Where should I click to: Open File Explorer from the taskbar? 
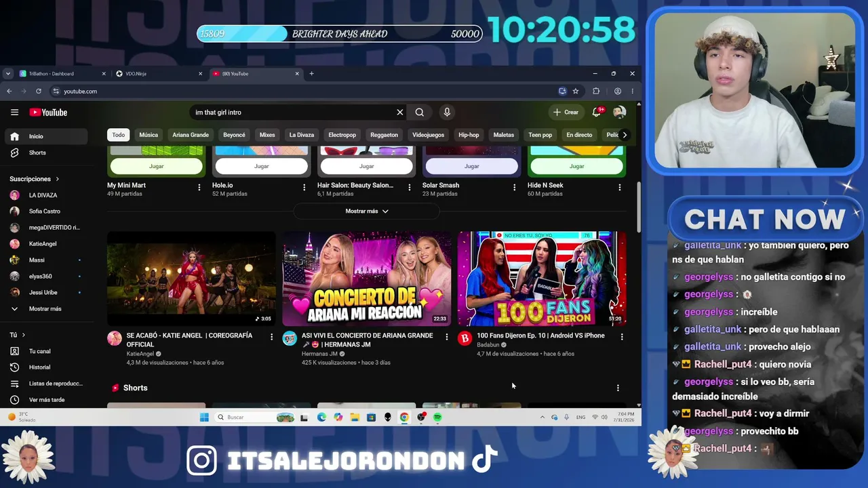point(355,418)
